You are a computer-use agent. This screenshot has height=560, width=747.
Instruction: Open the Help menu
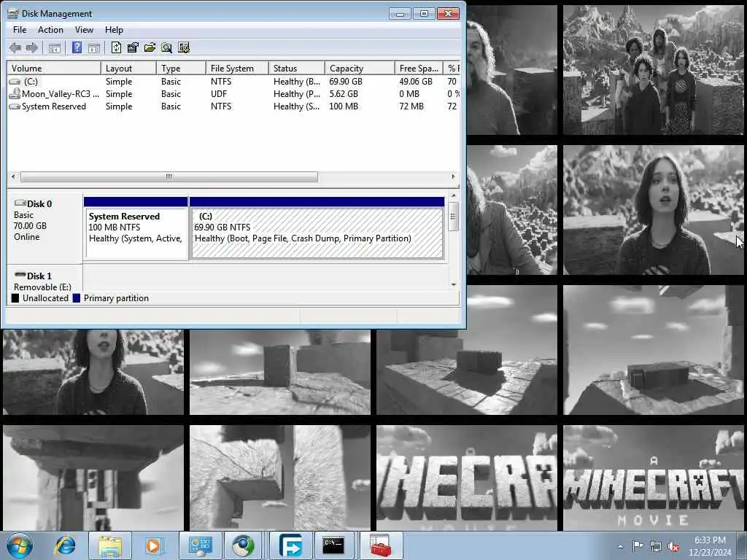click(114, 29)
